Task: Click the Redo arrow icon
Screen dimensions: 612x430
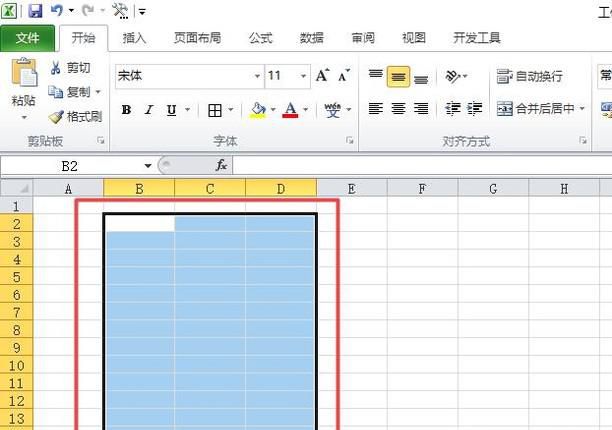Action: tap(88, 10)
